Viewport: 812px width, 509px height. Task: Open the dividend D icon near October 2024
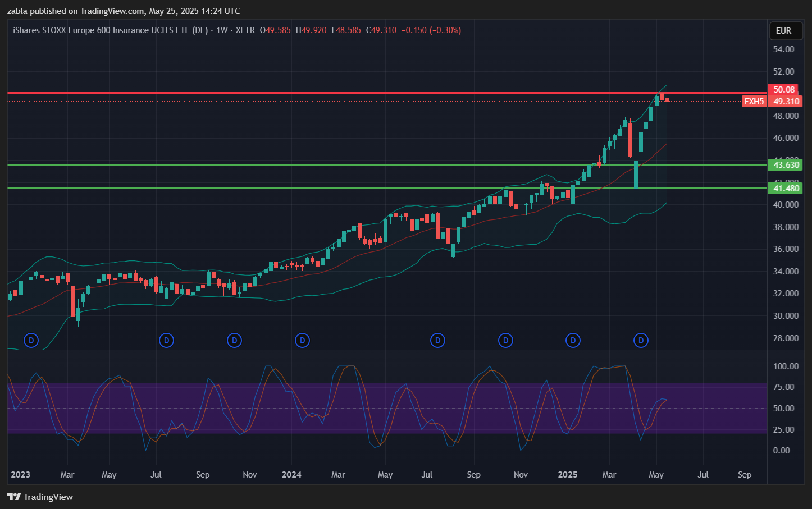click(x=505, y=340)
